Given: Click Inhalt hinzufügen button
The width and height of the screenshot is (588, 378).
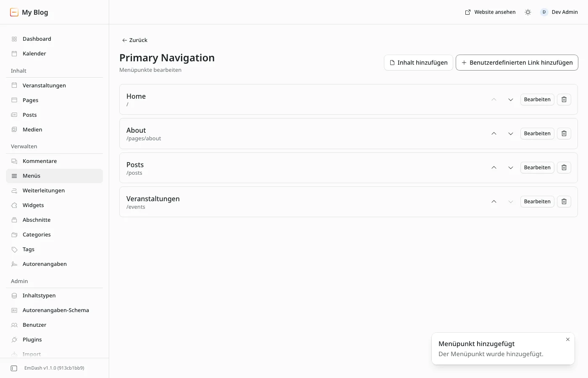Looking at the screenshot, I should [418, 63].
